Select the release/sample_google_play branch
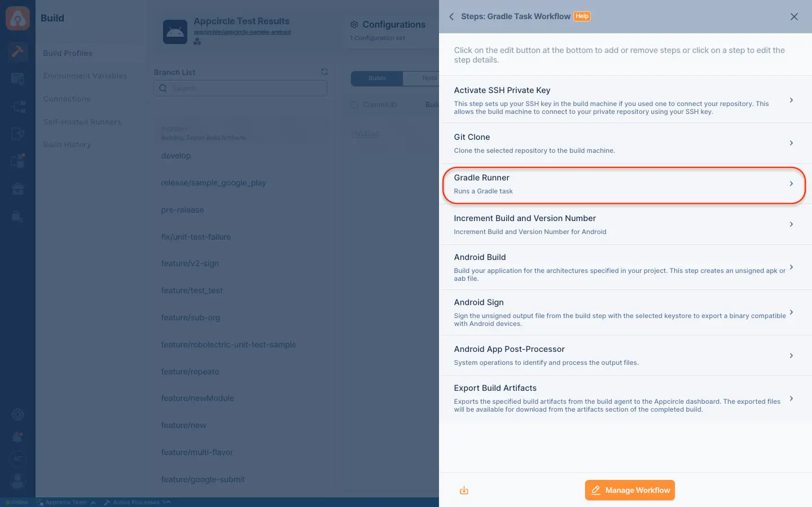This screenshot has height=507, width=812. coord(213,183)
